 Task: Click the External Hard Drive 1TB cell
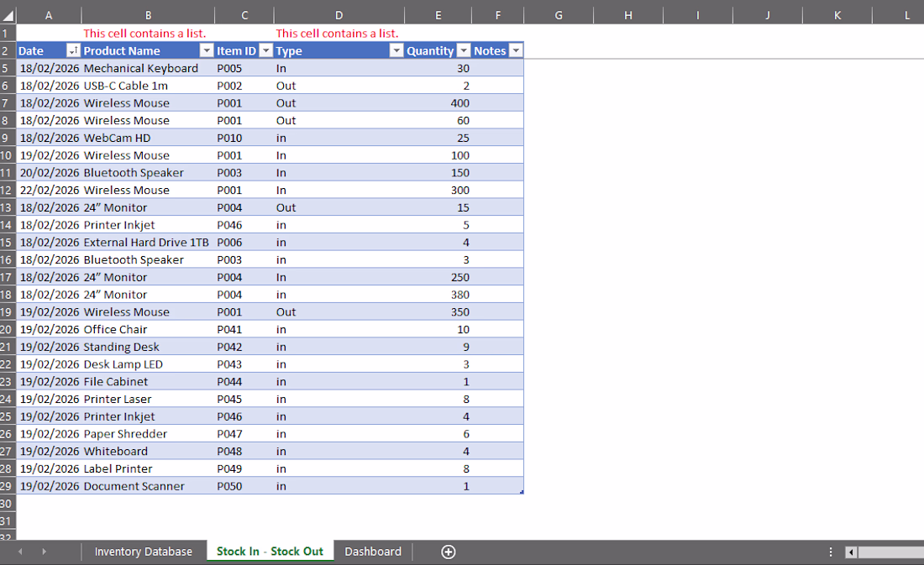[147, 242]
